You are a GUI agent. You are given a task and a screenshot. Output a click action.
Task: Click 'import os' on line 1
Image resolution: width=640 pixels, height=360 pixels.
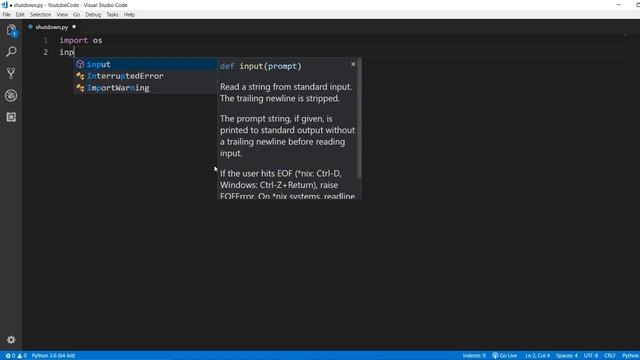pos(81,40)
